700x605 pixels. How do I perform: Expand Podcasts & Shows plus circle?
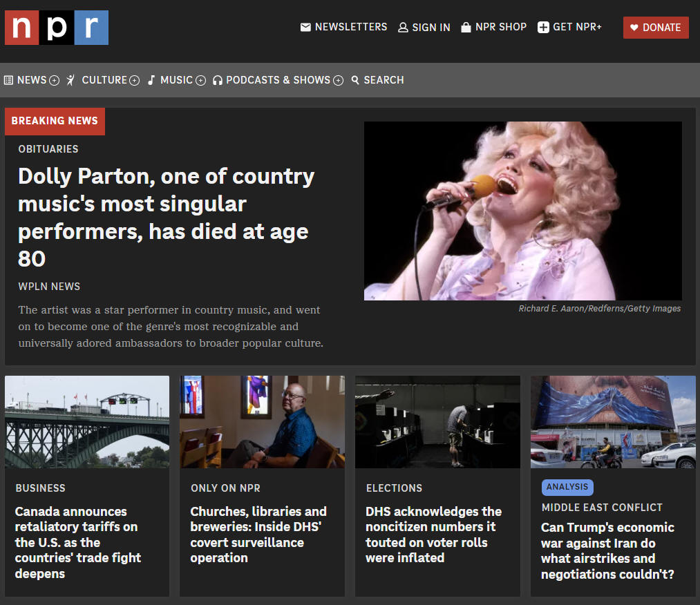pos(339,80)
